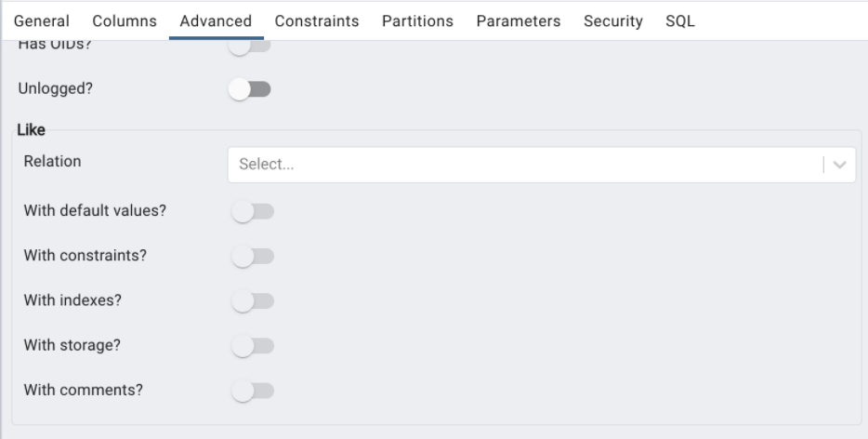View the SQL tab
This screenshot has width=868, height=439.
coord(680,20)
